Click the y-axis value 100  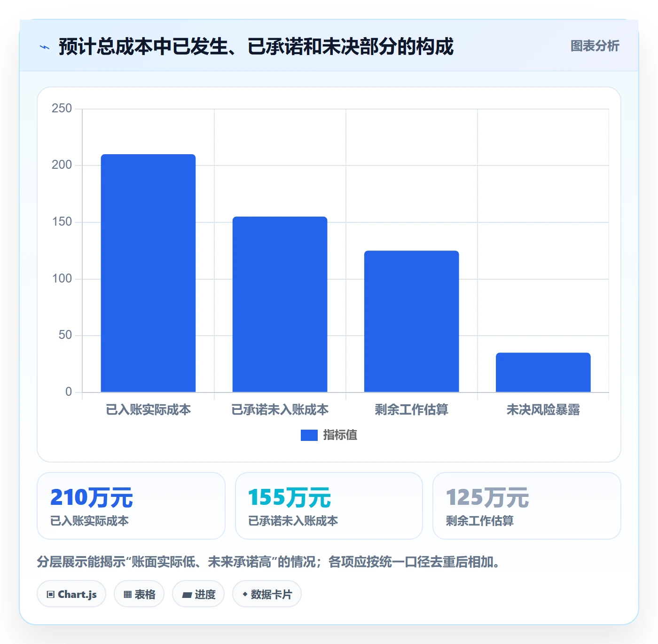tap(62, 279)
